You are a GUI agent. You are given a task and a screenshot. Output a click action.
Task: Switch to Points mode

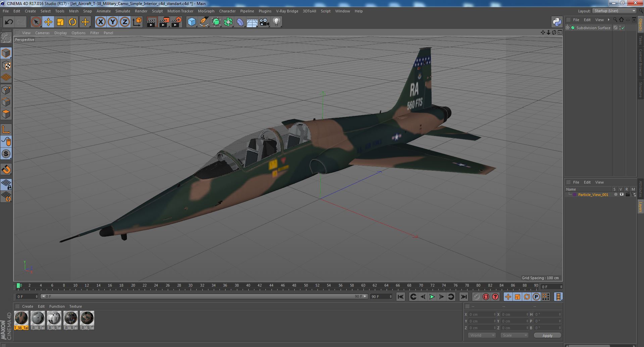(6, 90)
